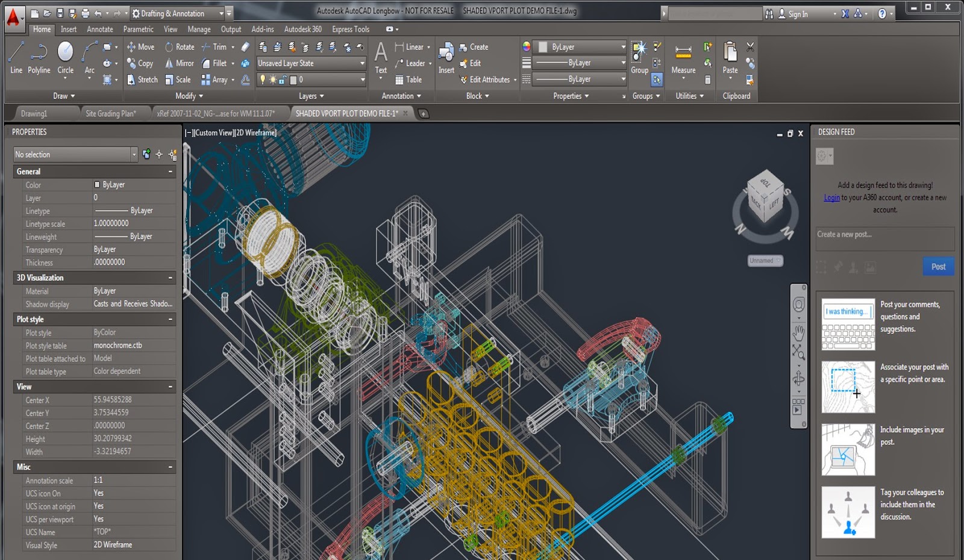Screen dimensions: 964x560
Task: Activate the Mirror command
Action: (180, 63)
